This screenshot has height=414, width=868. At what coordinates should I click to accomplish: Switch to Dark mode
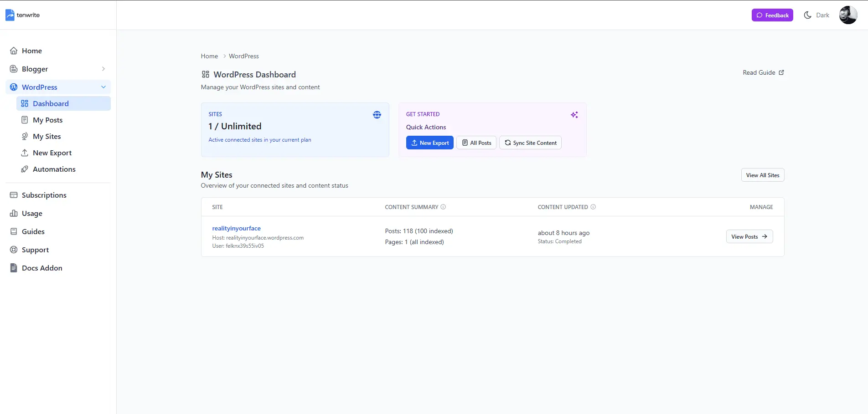point(816,15)
